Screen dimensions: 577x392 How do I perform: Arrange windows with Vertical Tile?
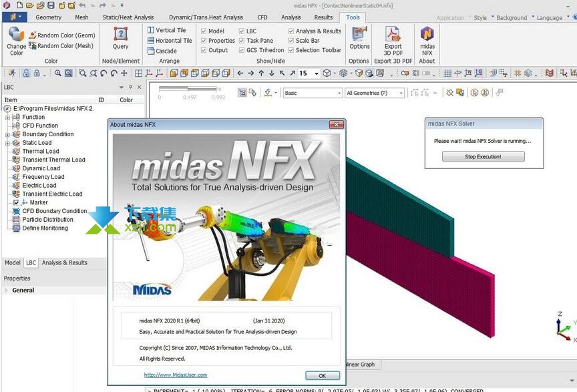click(x=167, y=30)
